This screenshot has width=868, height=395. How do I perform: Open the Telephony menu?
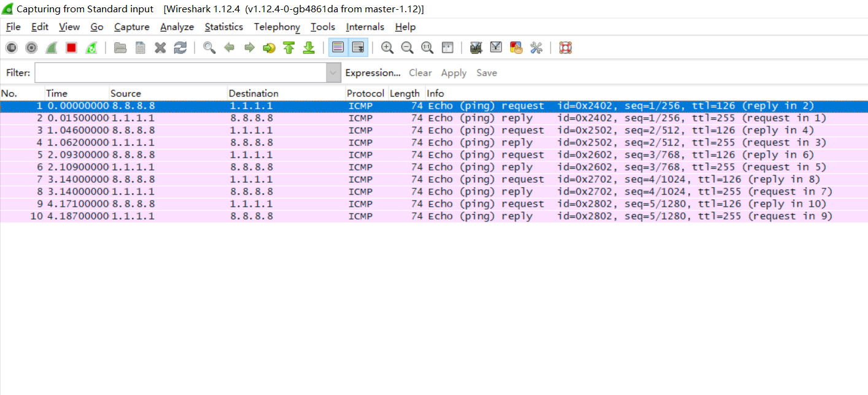277,27
